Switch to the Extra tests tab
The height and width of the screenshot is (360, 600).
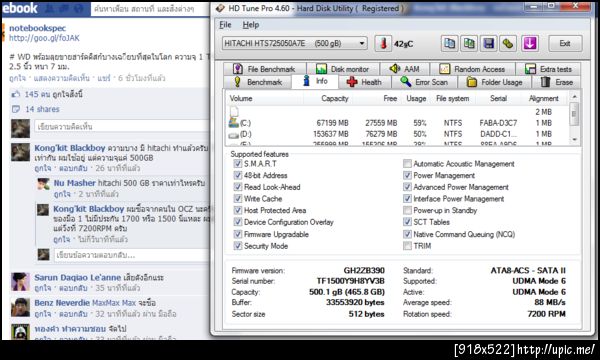point(548,69)
